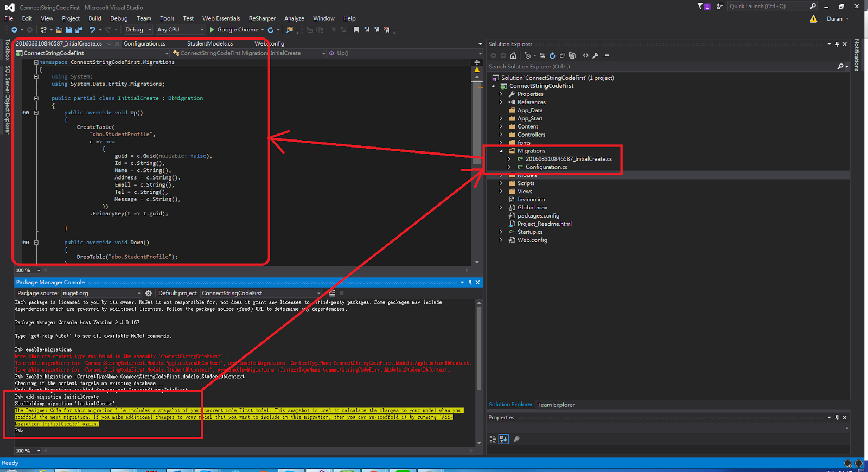Open the Google Chrome browser dropdown arrow
Viewport: 868px width, 472px height.
(x=262, y=30)
